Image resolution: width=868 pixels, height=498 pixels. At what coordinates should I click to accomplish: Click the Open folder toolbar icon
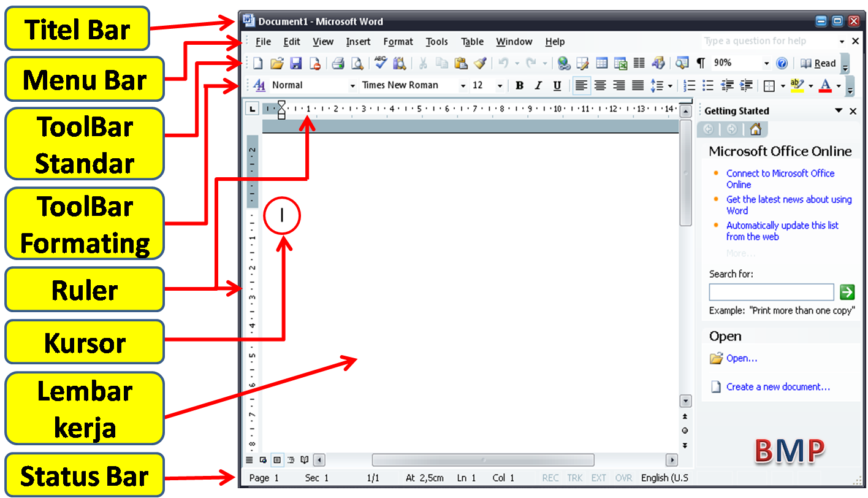(x=277, y=63)
